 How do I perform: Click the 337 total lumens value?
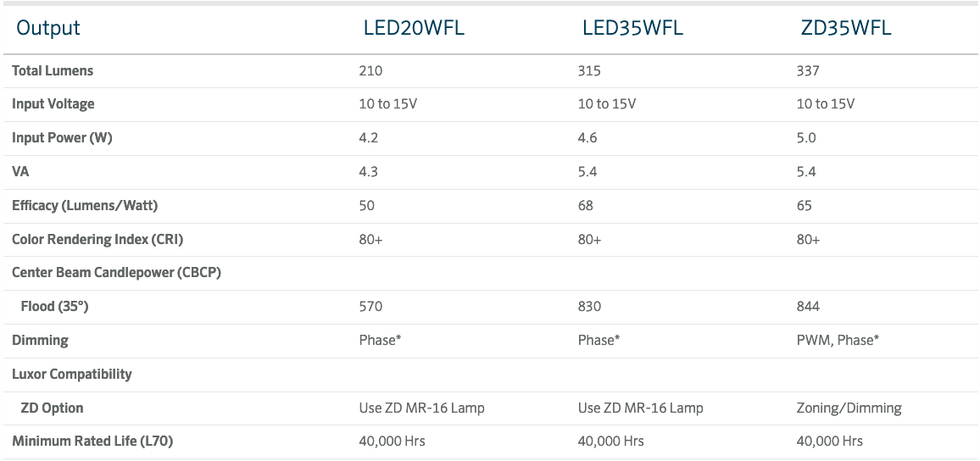click(x=808, y=71)
